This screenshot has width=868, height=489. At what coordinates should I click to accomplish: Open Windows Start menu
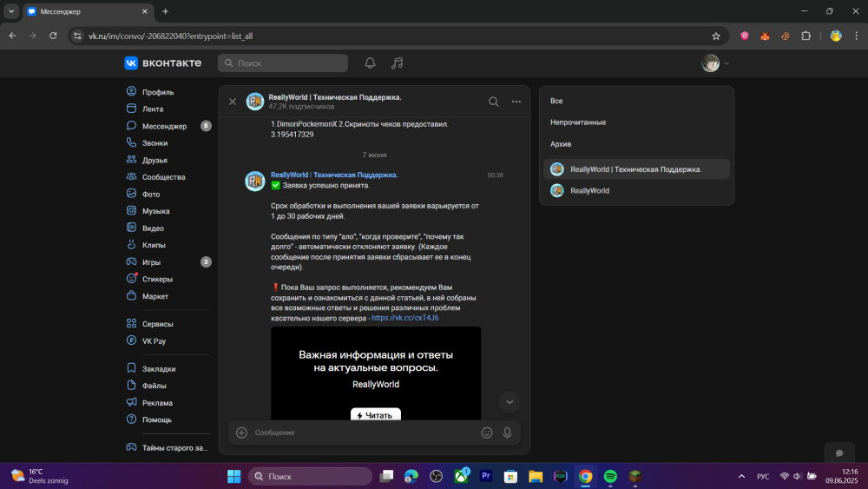point(234,476)
